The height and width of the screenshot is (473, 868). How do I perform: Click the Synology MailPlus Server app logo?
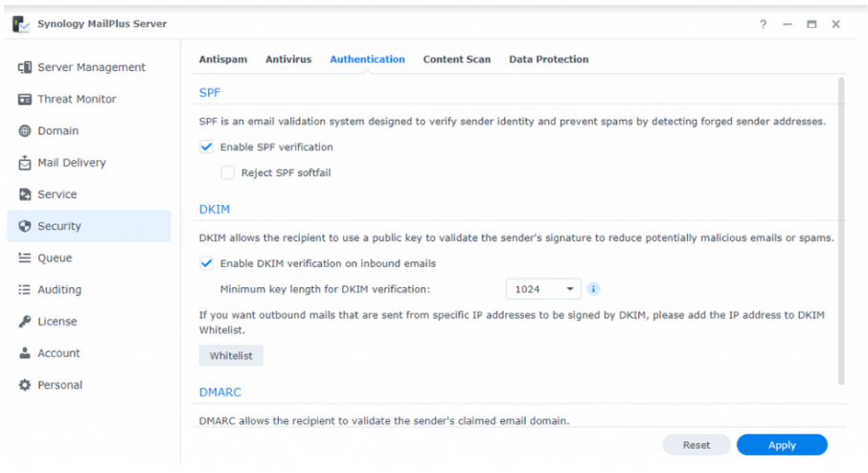[21, 24]
